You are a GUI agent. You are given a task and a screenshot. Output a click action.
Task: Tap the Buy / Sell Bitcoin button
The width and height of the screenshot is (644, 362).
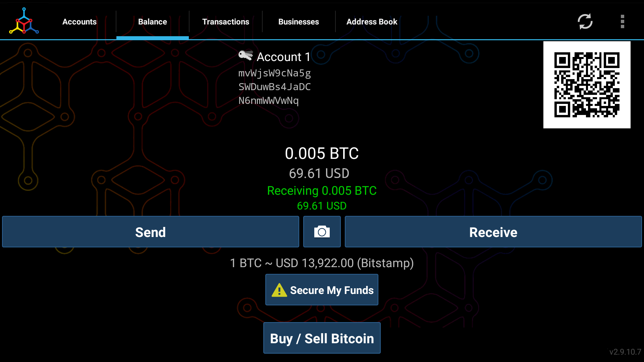(x=322, y=338)
